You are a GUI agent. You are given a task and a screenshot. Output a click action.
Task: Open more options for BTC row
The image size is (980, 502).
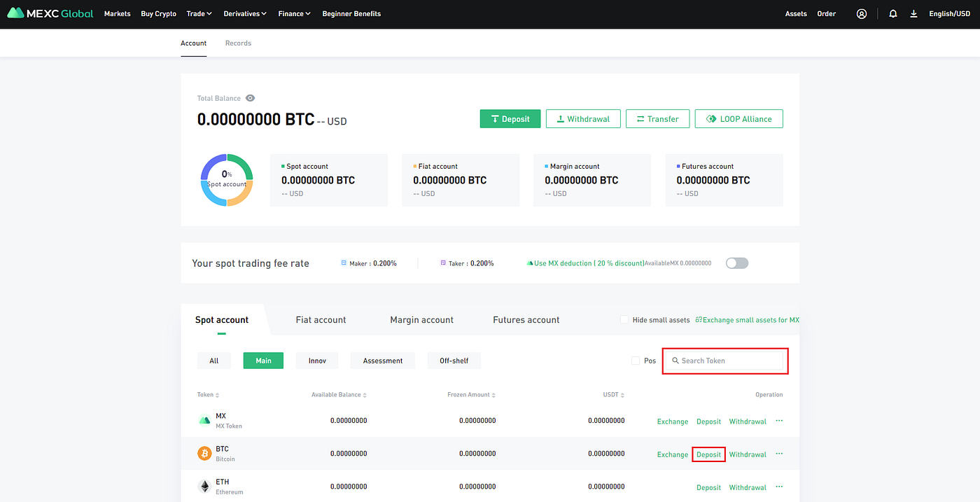coord(779,454)
